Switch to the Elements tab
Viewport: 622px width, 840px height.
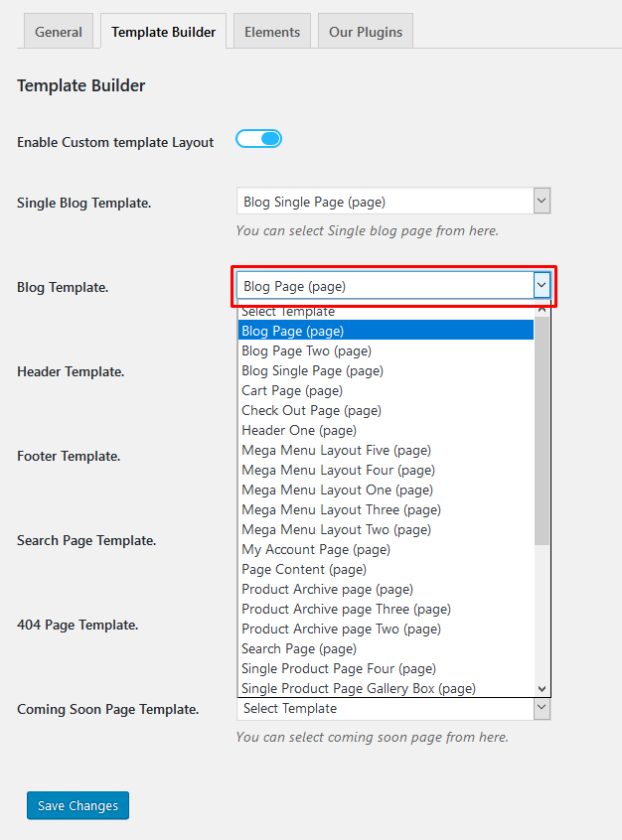[272, 32]
